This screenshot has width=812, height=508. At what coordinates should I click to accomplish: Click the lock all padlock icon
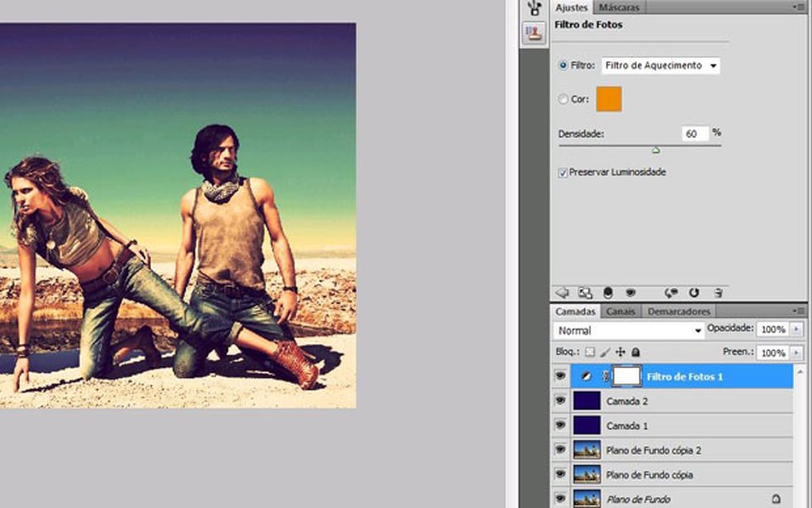(x=635, y=352)
